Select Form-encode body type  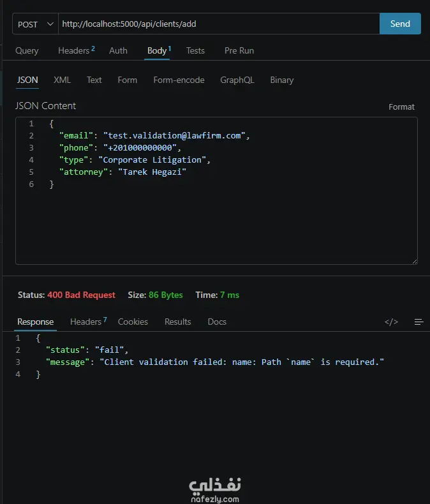pyautogui.click(x=179, y=80)
